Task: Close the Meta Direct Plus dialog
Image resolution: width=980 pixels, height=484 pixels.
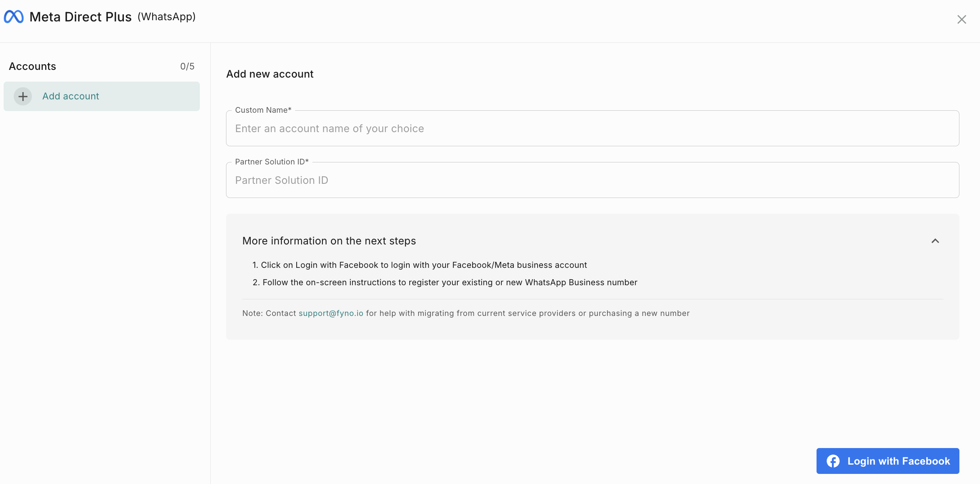Action: [961, 19]
